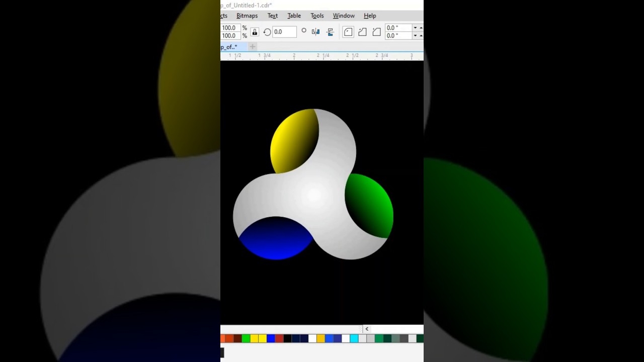Pick the brick red palette swatch
The height and width of the screenshot is (362, 644).
click(x=279, y=339)
